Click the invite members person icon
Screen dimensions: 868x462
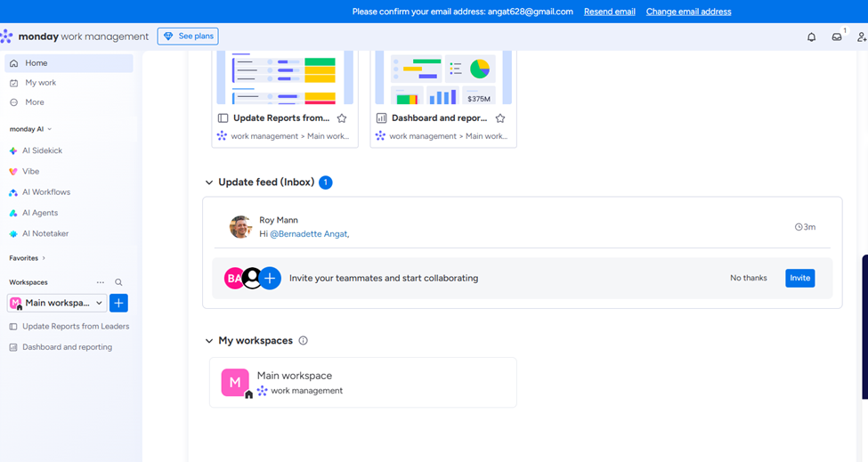pyautogui.click(x=862, y=37)
